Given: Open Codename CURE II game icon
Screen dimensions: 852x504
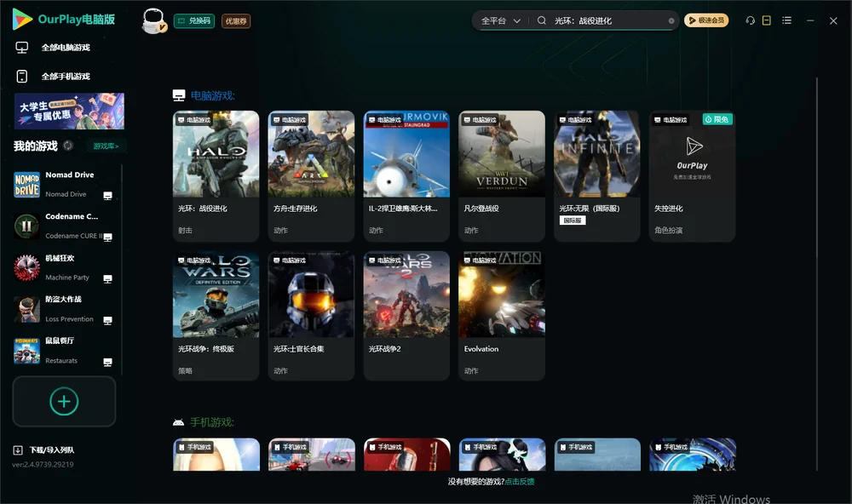Looking at the screenshot, I should [x=26, y=226].
